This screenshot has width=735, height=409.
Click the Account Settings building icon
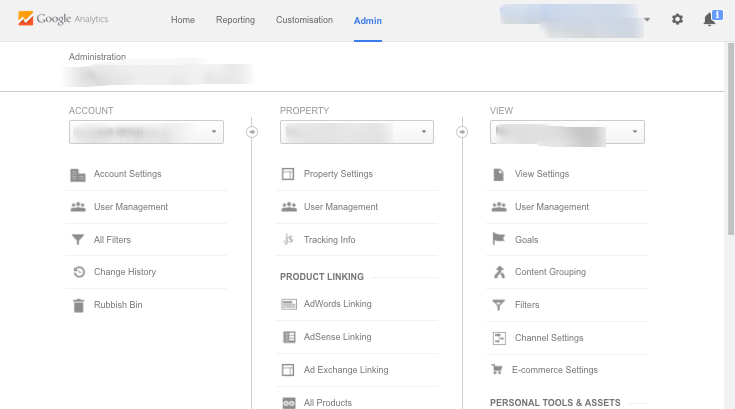(x=78, y=174)
